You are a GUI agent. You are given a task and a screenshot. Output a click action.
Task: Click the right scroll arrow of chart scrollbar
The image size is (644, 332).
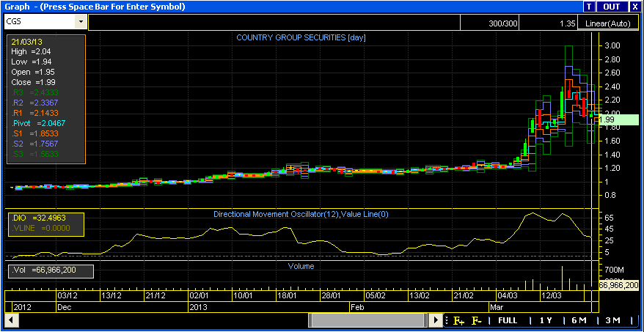pos(435,320)
